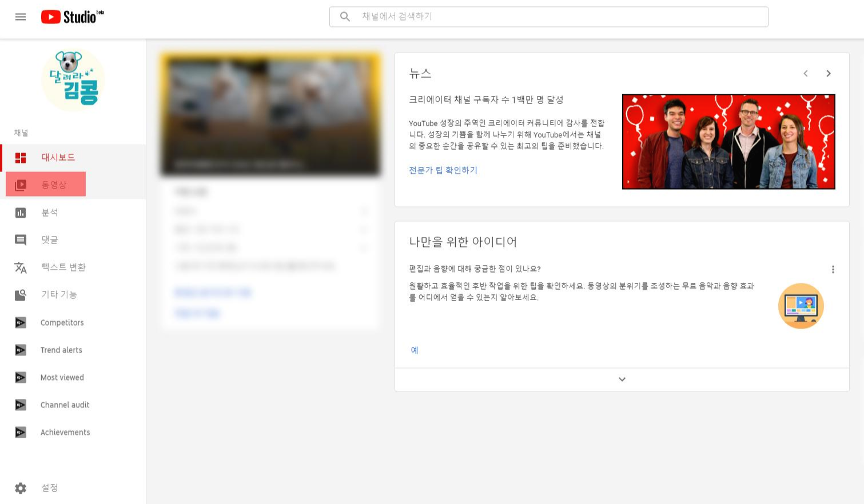Click the comments speech bubble icon
Image resolution: width=864 pixels, height=504 pixels.
click(x=21, y=240)
